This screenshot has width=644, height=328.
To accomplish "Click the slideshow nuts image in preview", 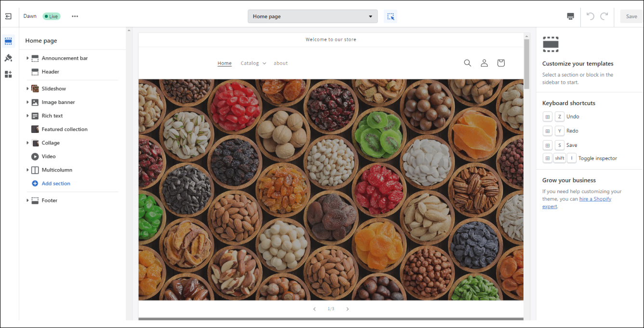I will [331, 190].
